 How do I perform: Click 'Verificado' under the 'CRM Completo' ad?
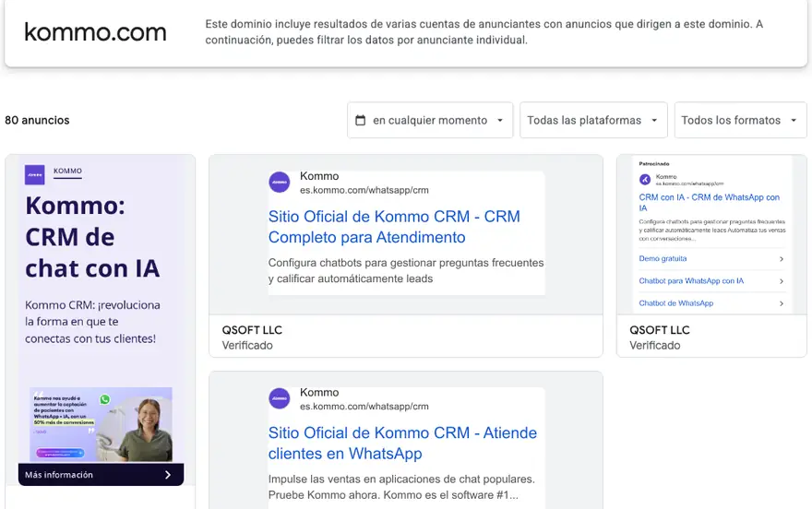(247, 346)
